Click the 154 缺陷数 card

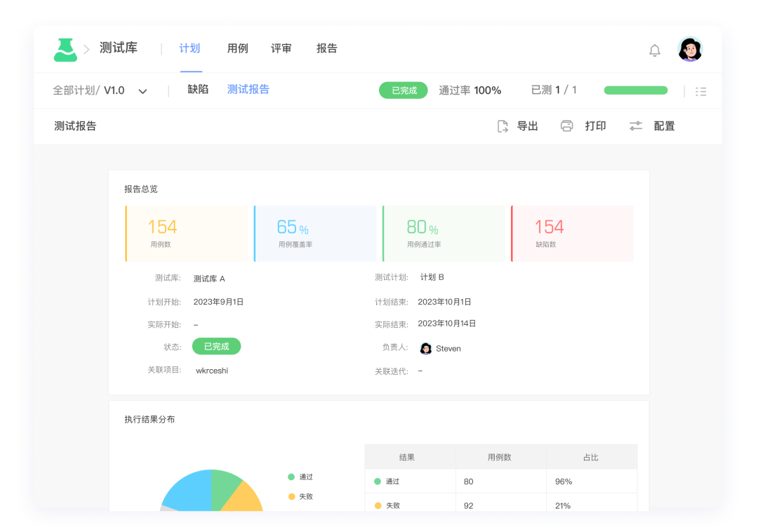(573, 234)
